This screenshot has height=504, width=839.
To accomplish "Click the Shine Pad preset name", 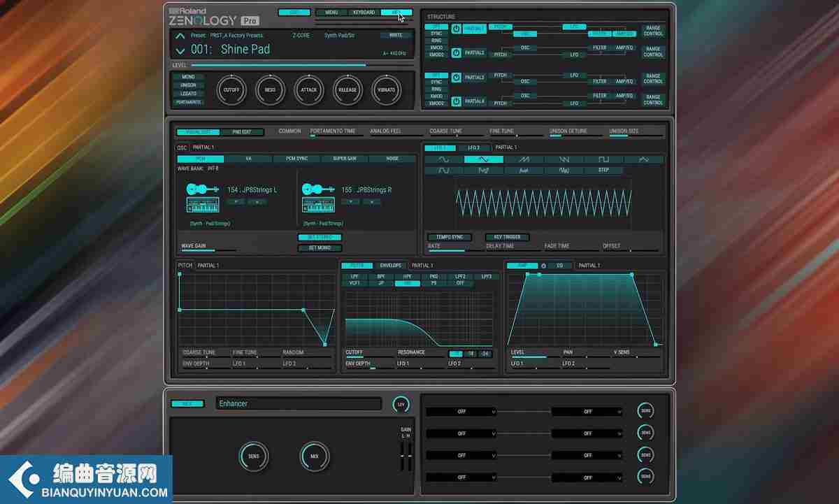I will pos(245,49).
